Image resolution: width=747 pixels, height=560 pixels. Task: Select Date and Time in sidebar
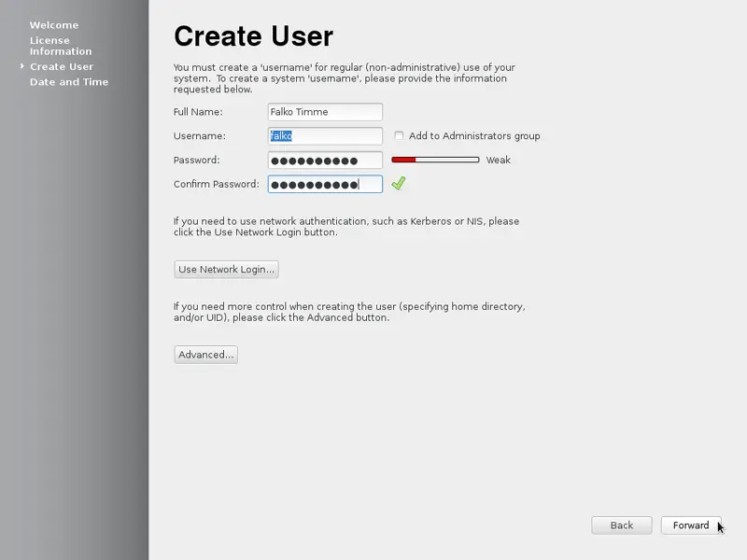pyautogui.click(x=69, y=82)
